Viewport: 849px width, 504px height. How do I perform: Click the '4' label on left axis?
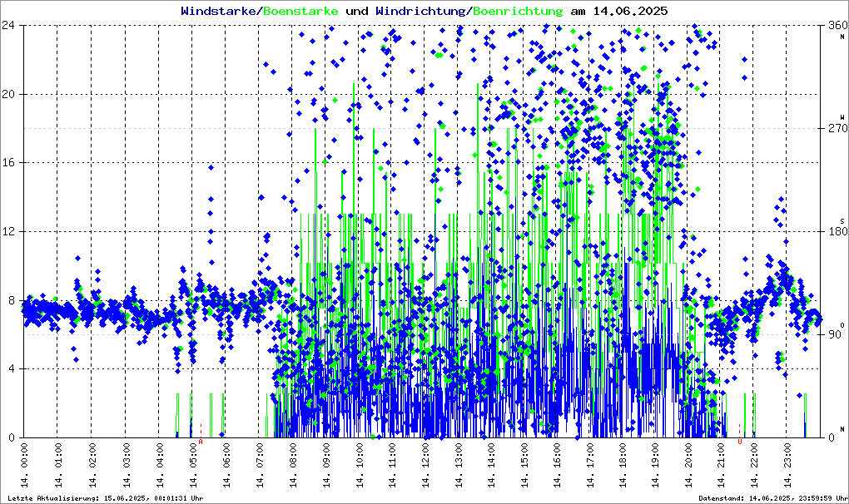click(13, 369)
